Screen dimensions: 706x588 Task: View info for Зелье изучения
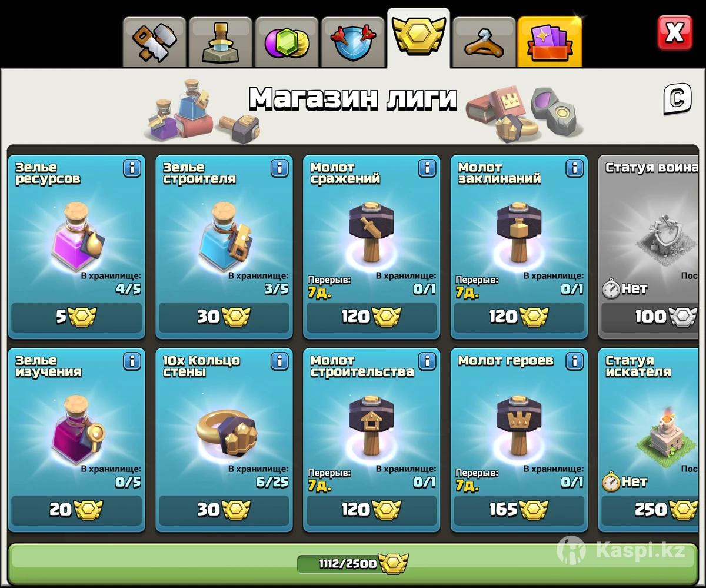[x=132, y=361]
